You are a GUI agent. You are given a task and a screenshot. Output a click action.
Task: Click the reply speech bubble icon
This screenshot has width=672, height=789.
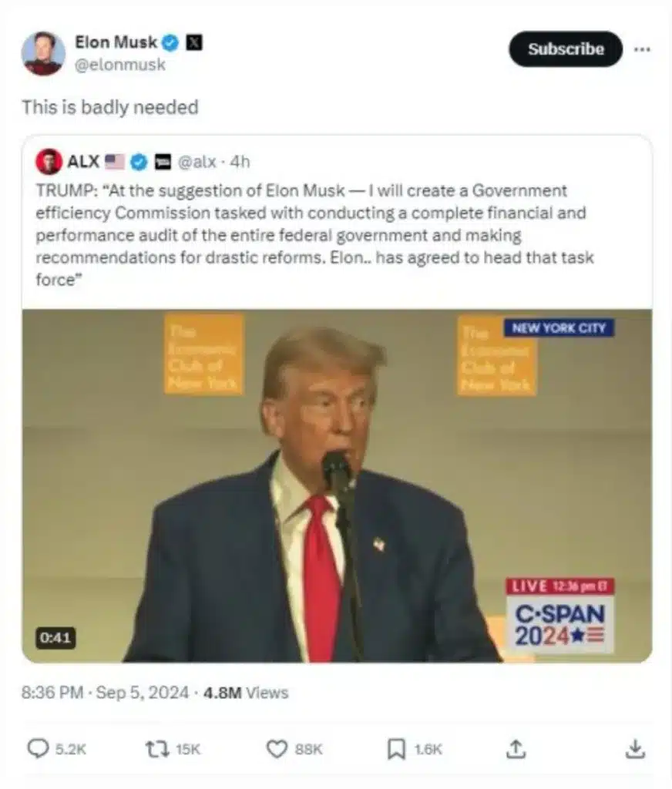[38, 749]
